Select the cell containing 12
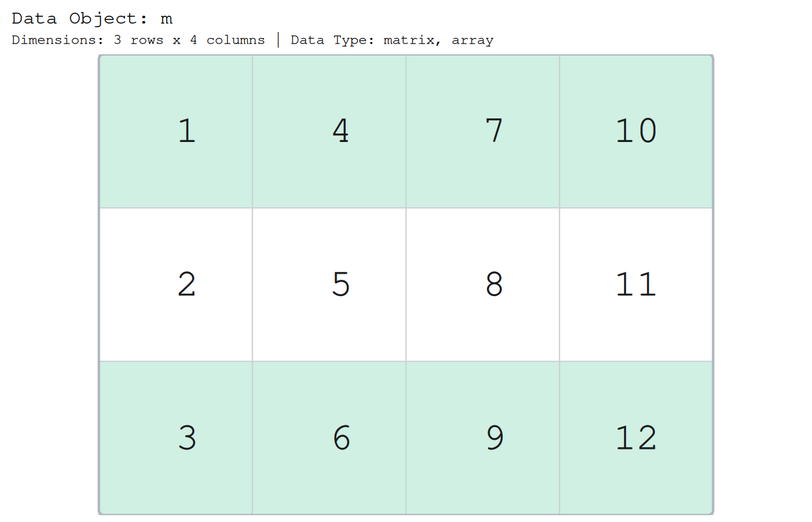 coord(636,437)
